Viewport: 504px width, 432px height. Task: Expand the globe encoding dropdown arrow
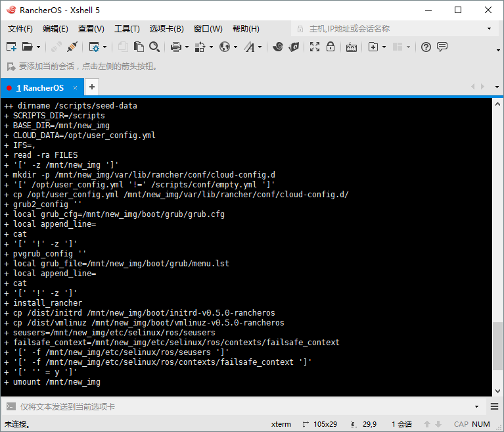pyautogui.click(x=236, y=47)
